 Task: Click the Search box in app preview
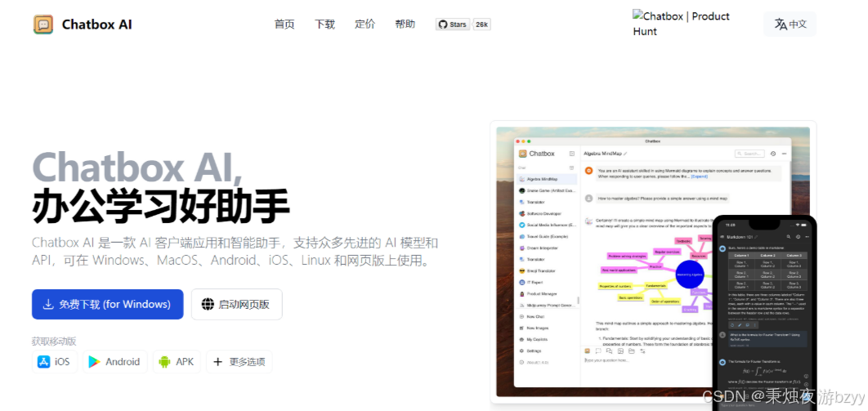point(749,154)
